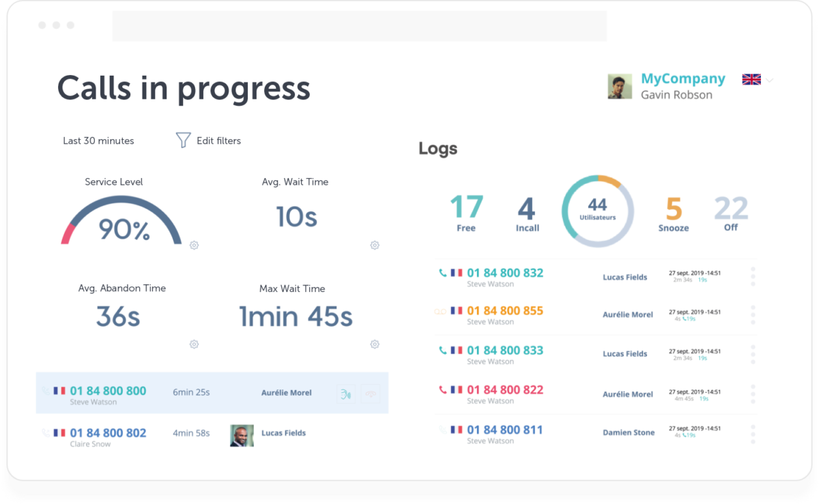The image size is (819, 504).
Task: Click Lucas Fields' avatar in active calls
Action: click(242, 436)
